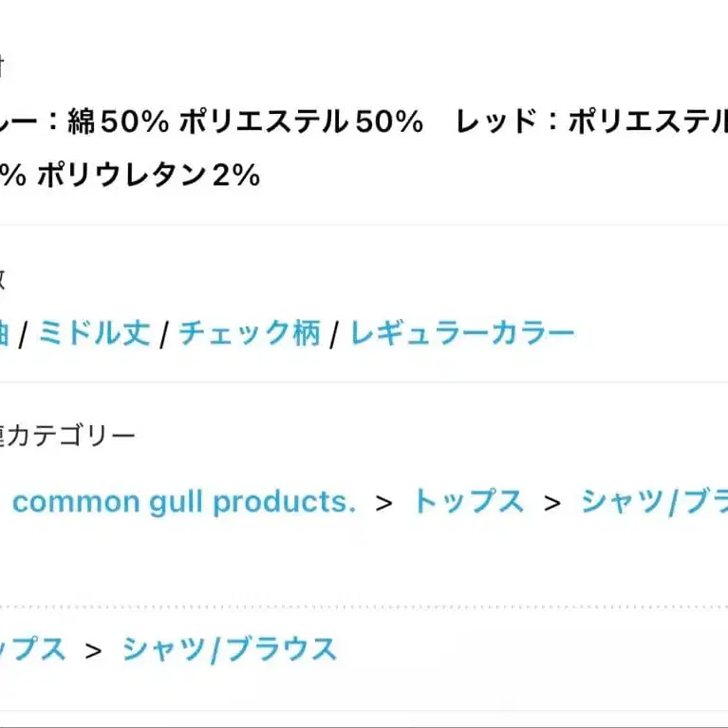Click the カテゴリー section heading

click(67, 436)
